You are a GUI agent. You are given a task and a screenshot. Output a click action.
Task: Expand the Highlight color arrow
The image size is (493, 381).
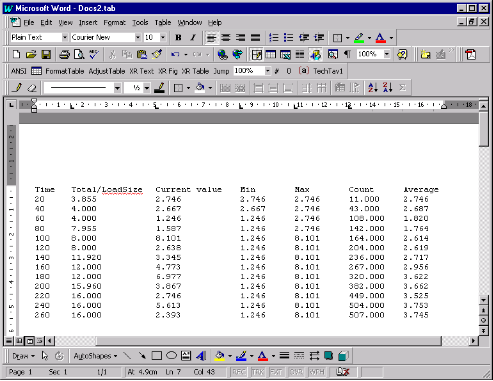[x=369, y=38]
